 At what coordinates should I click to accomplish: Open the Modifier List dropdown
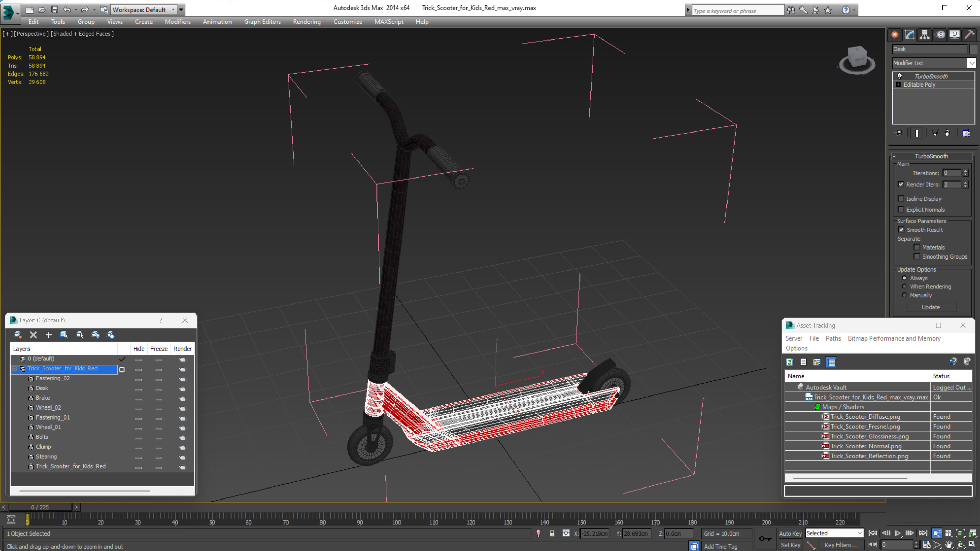(x=972, y=63)
